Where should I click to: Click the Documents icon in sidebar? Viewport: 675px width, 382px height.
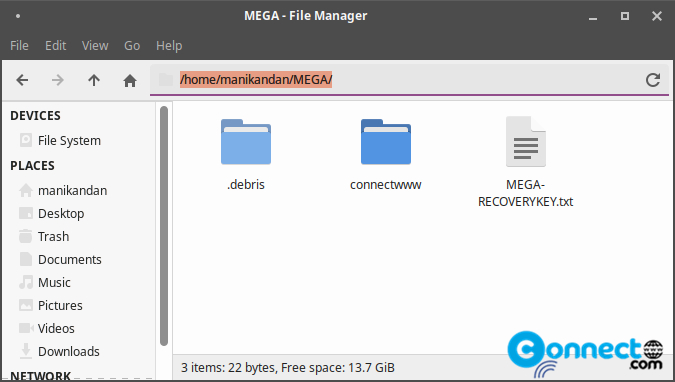pyautogui.click(x=26, y=259)
